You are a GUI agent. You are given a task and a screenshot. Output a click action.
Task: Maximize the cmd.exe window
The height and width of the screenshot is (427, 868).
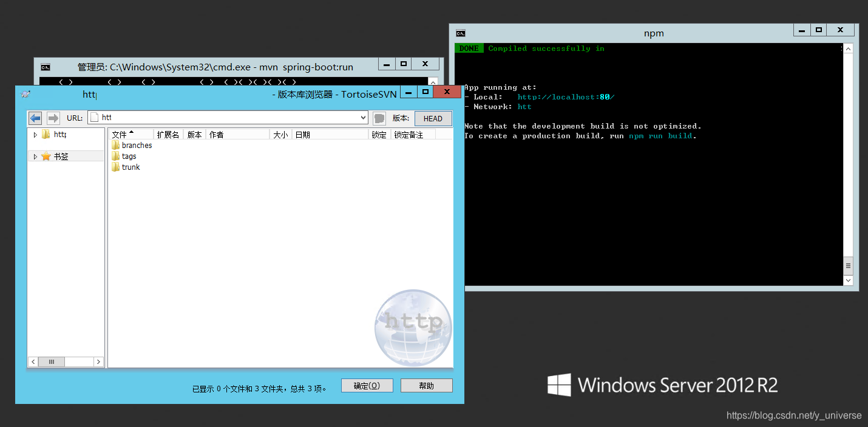404,64
